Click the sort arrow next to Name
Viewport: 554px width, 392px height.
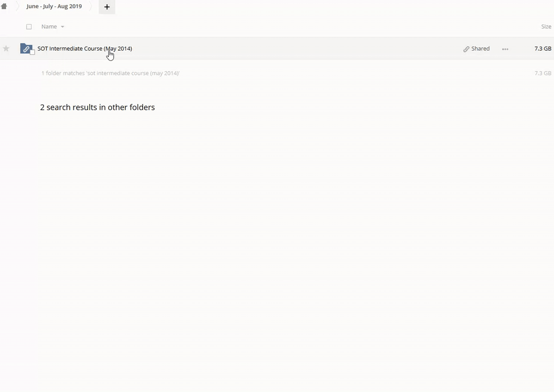[63, 27]
